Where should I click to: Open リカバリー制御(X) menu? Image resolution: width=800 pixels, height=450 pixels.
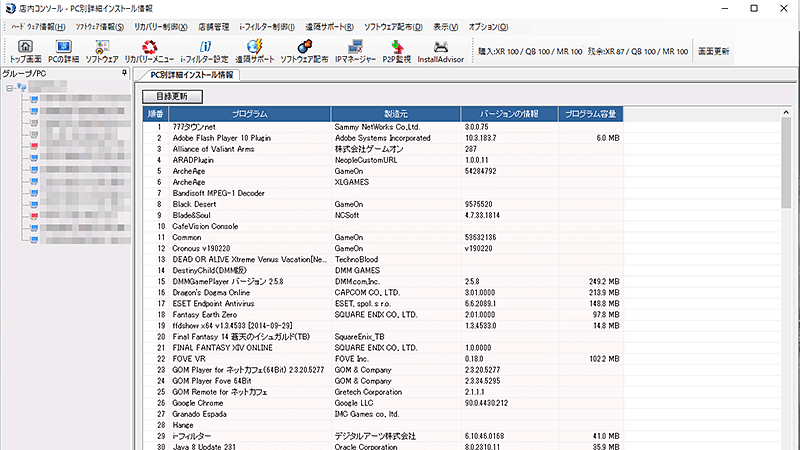click(161, 27)
